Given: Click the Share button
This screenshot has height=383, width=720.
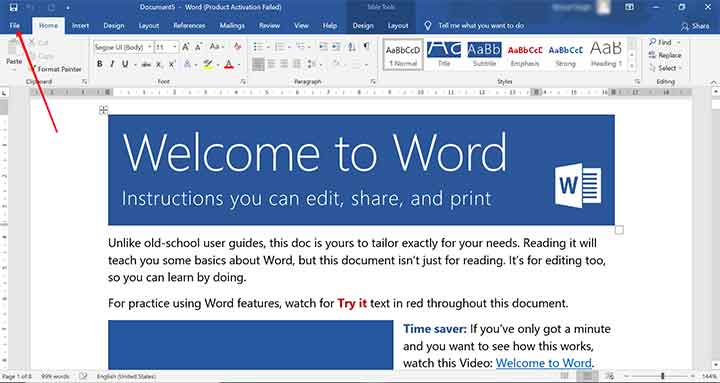Looking at the screenshot, I should click(x=696, y=26).
